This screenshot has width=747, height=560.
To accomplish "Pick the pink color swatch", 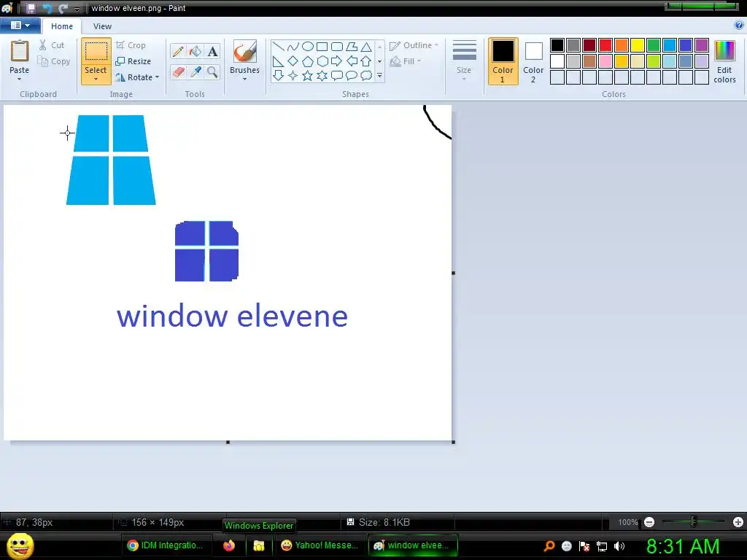I will click(605, 61).
